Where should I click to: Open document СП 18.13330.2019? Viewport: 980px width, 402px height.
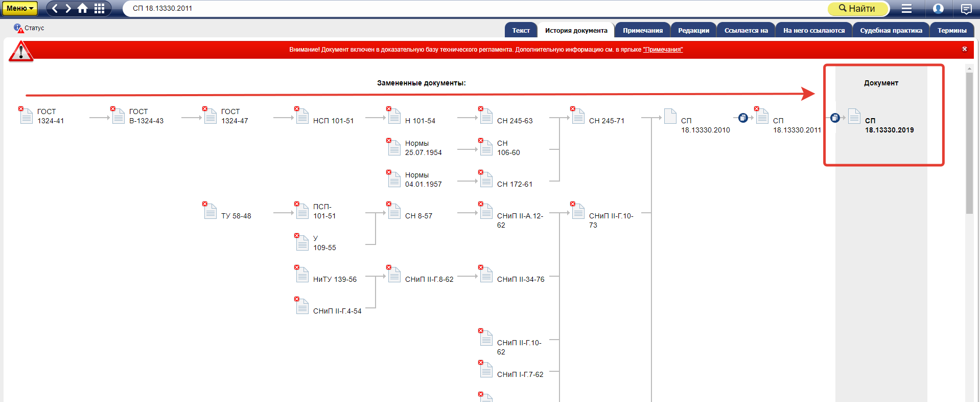889,125
